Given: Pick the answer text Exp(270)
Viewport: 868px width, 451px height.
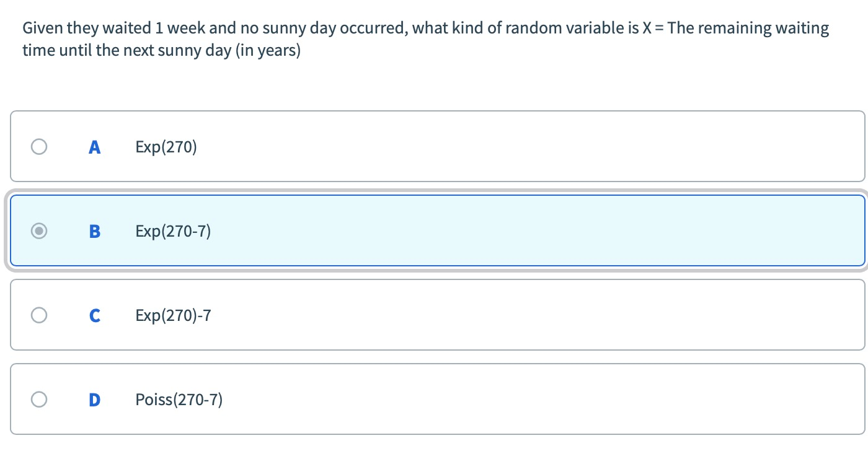Looking at the screenshot, I should point(166,147).
